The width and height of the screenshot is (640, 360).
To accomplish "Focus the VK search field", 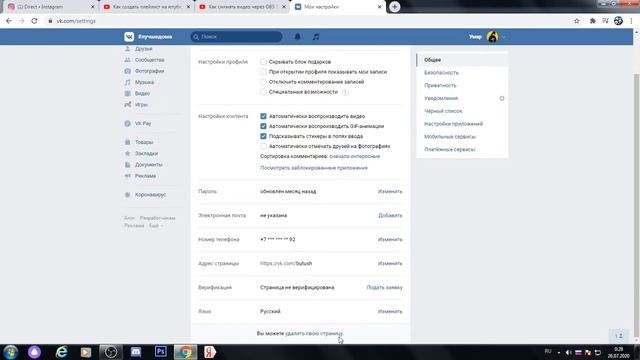I will [236, 37].
